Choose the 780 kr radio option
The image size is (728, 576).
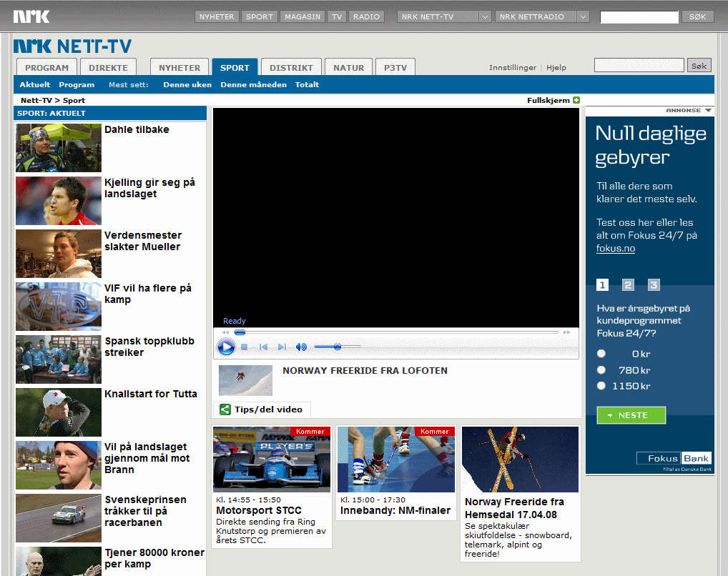coord(601,370)
